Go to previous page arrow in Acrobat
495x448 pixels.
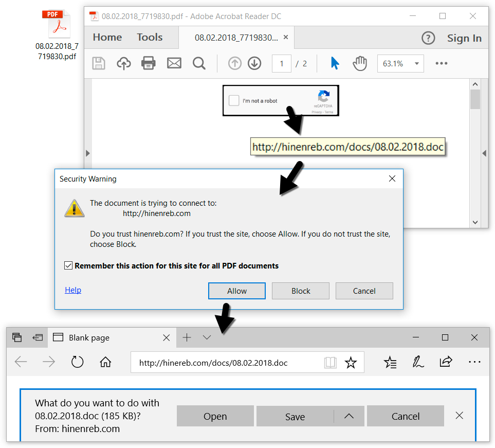click(234, 63)
